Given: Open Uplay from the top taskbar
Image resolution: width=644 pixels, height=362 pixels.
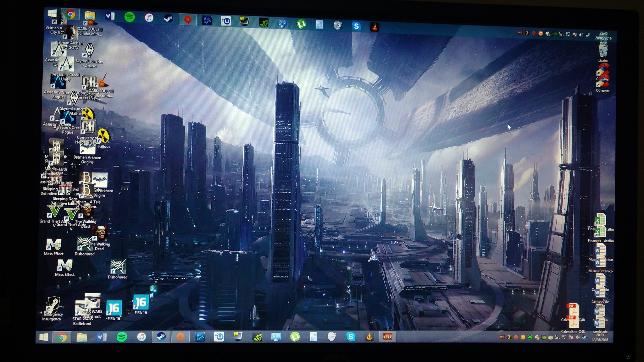Looking at the screenshot, I should pyautogui.click(x=226, y=21).
